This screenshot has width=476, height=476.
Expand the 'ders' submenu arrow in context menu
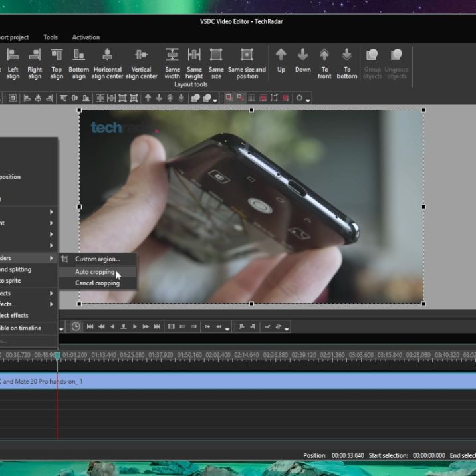(51, 258)
